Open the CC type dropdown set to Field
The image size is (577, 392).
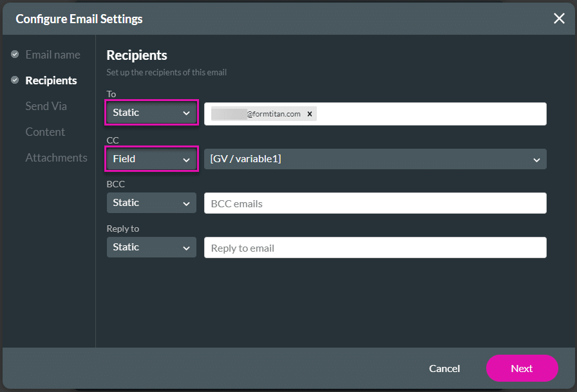(151, 158)
